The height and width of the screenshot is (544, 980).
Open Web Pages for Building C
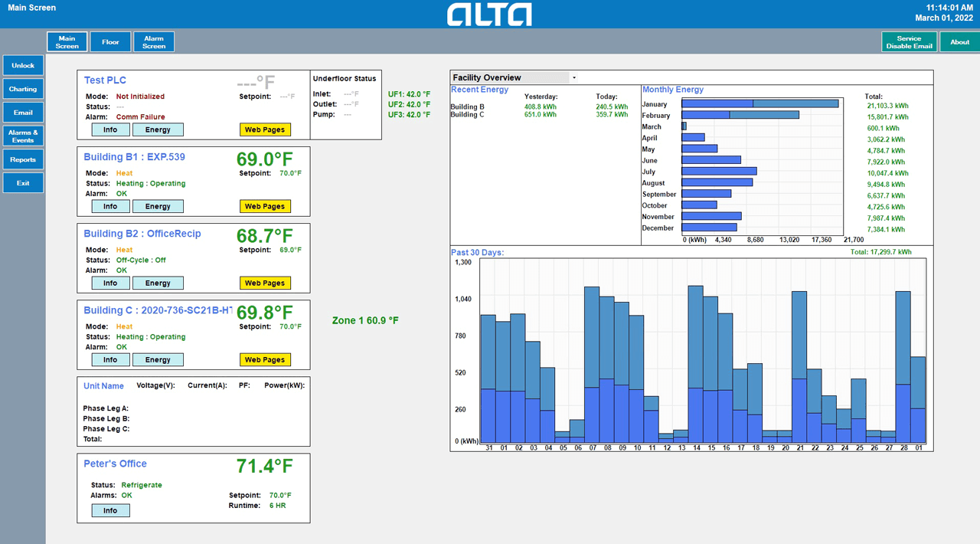click(x=265, y=359)
